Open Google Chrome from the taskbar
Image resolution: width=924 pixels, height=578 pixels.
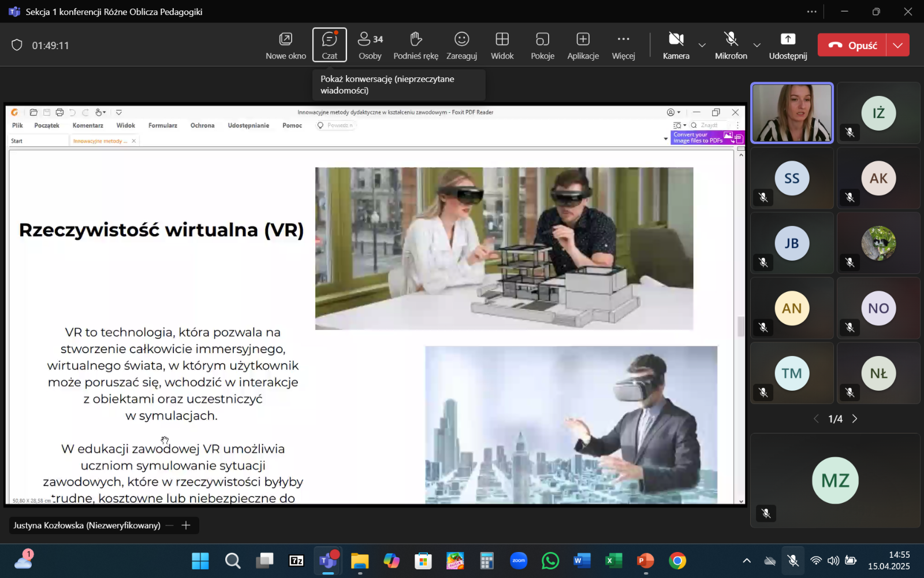click(677, 561)
